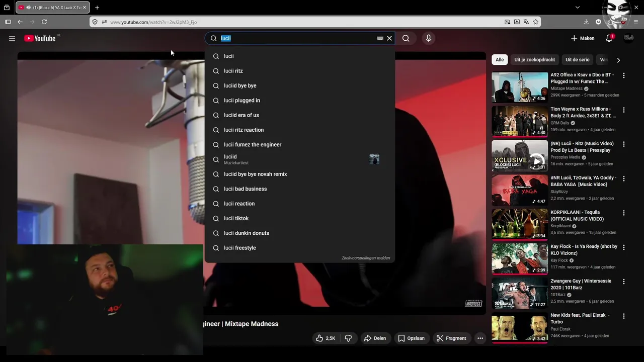The width and height of the screenshot is (644, 362).
Task: Close the Block 6 YouTube tab
Action: click(x=85, y=8)
